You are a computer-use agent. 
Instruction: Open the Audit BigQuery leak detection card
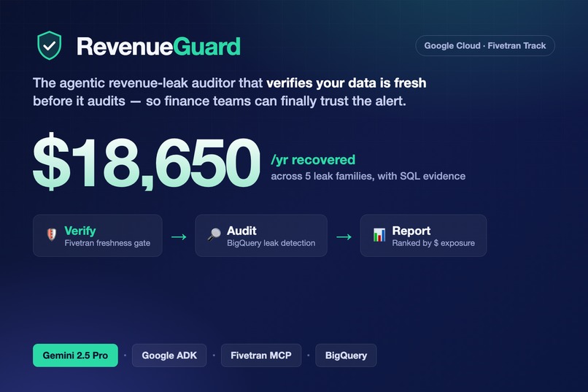coord(261,236)
